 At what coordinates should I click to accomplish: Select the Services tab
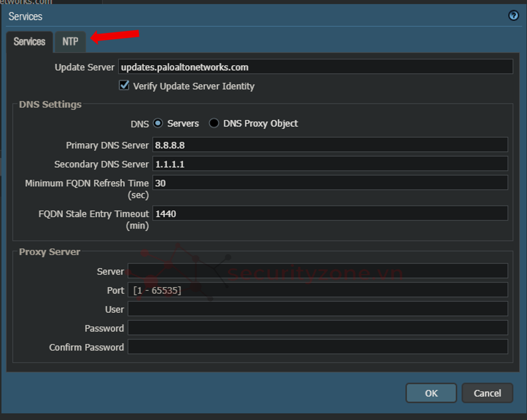click(x=29, y=42)
